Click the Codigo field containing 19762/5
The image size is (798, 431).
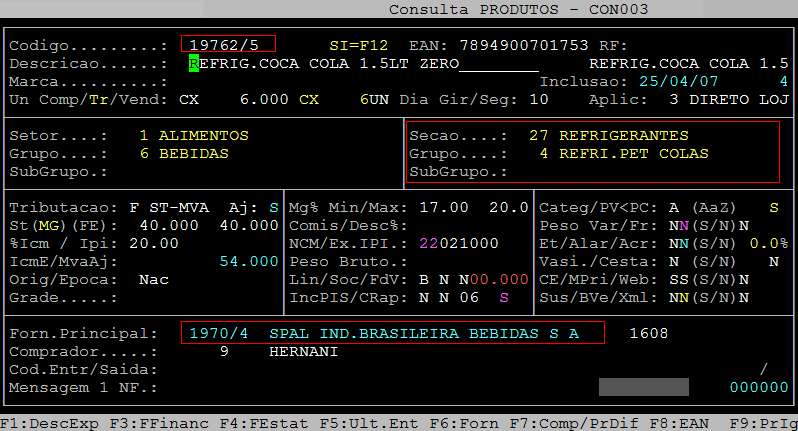[x=228, y=45]
